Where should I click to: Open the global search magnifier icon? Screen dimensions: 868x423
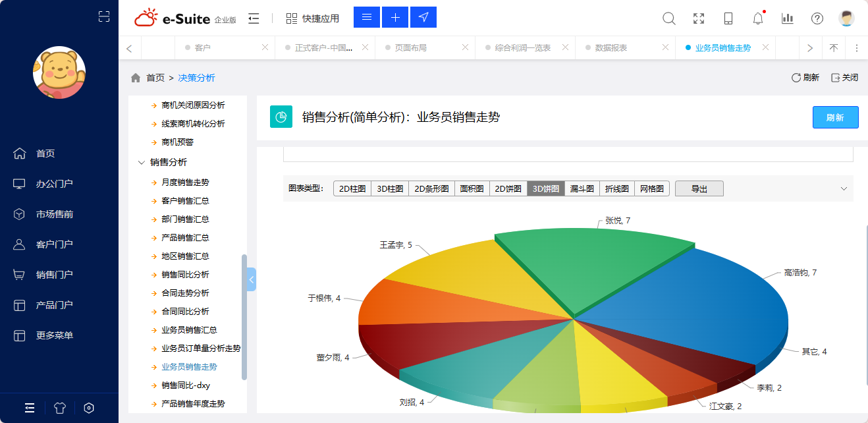(668, 18)
